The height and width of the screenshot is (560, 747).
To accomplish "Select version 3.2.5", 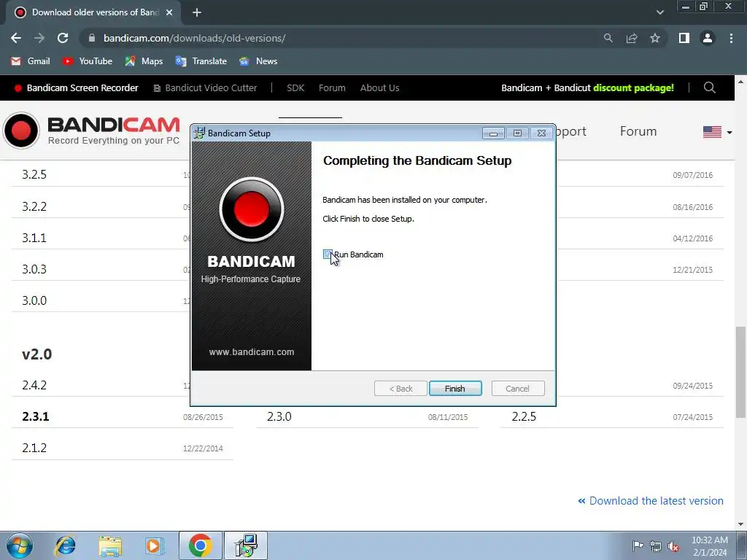I will (x=34, y=174).
